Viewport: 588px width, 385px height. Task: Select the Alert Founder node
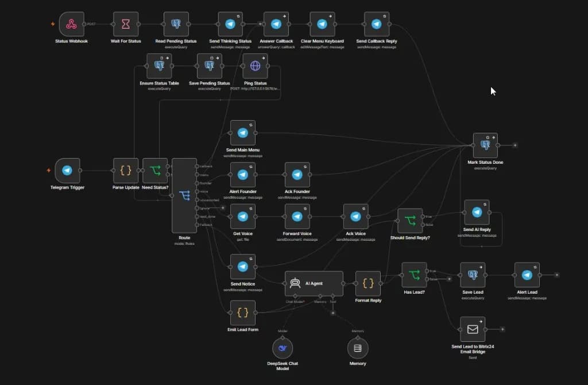(x=243, y=175)
